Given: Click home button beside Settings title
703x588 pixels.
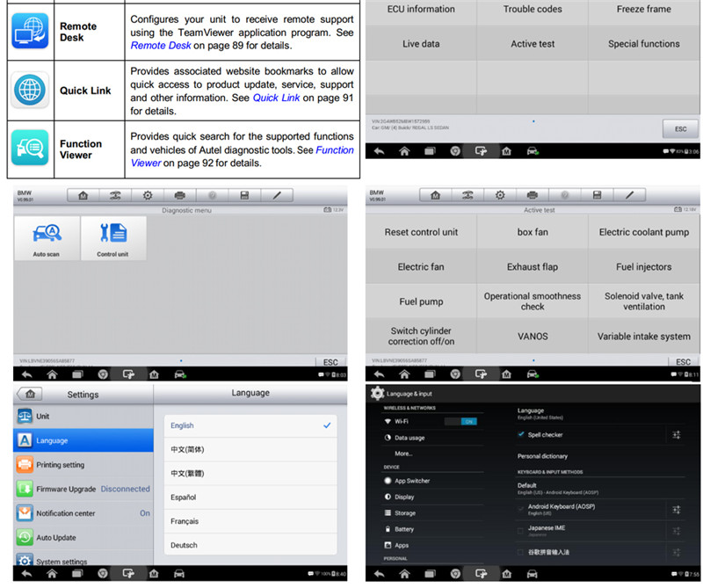Looking at the screenshot, I should click(32, 395).
